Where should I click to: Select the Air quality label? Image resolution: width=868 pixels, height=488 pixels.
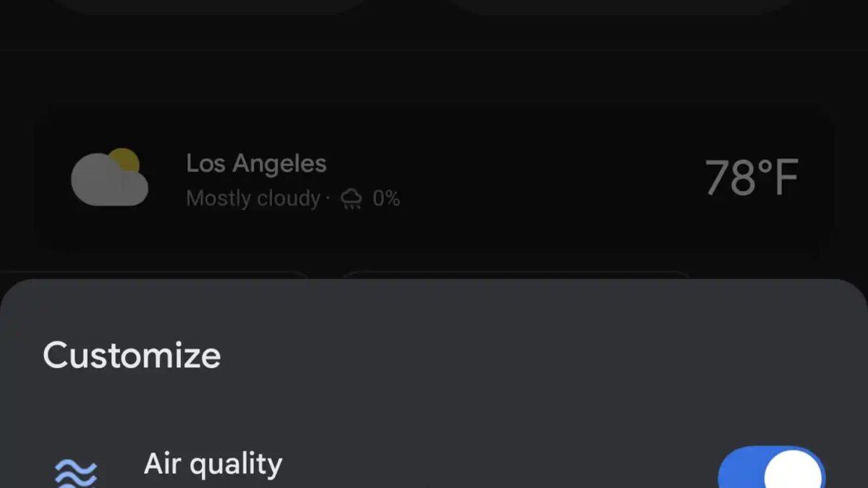tap(213, 464)
